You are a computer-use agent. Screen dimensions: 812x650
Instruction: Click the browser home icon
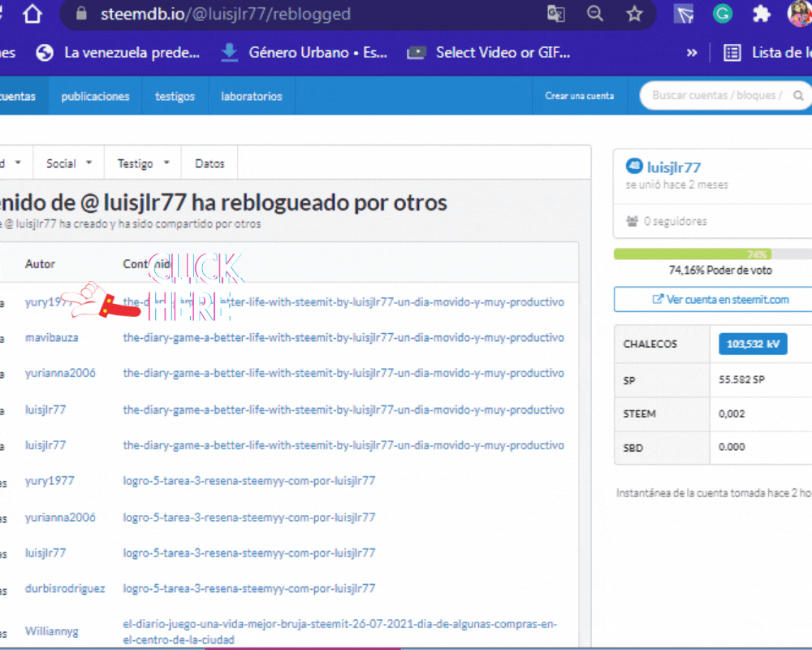pyautogui.click(x=32, y=14)
